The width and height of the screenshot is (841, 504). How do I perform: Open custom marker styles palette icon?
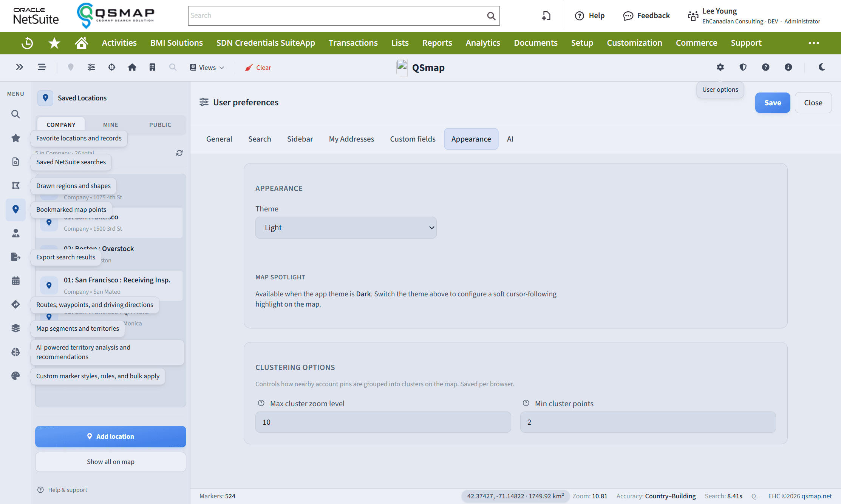(x=15, y=376)
